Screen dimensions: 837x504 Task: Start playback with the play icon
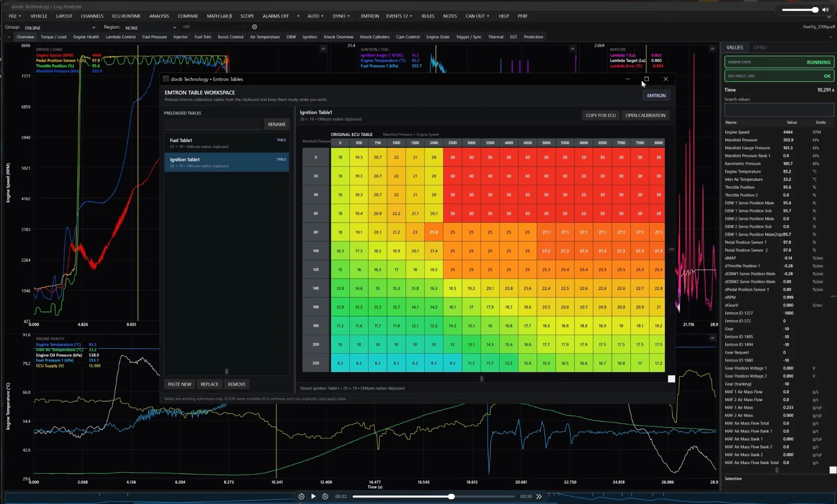[x=313, y=496]
